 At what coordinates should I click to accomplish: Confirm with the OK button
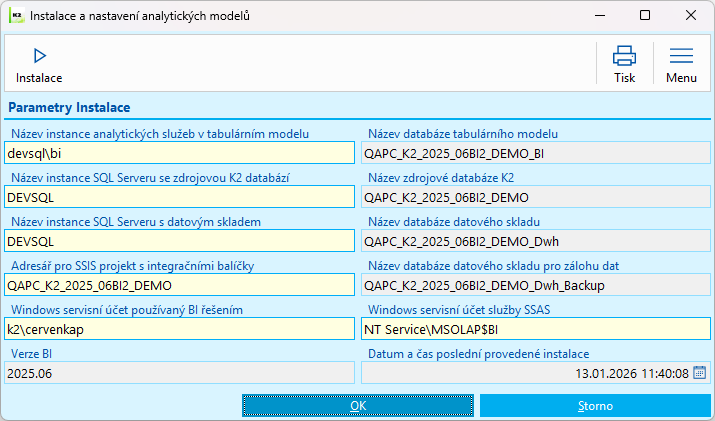pos(358,405)
